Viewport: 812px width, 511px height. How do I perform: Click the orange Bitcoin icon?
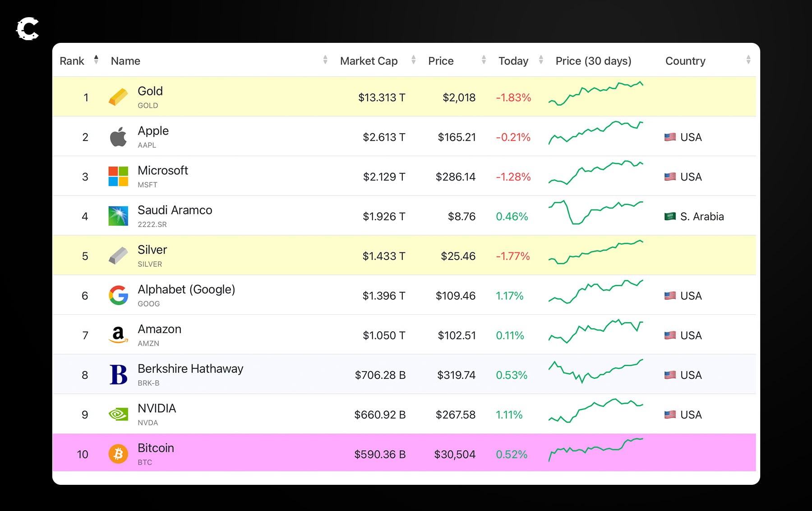[x=118, y=454]
